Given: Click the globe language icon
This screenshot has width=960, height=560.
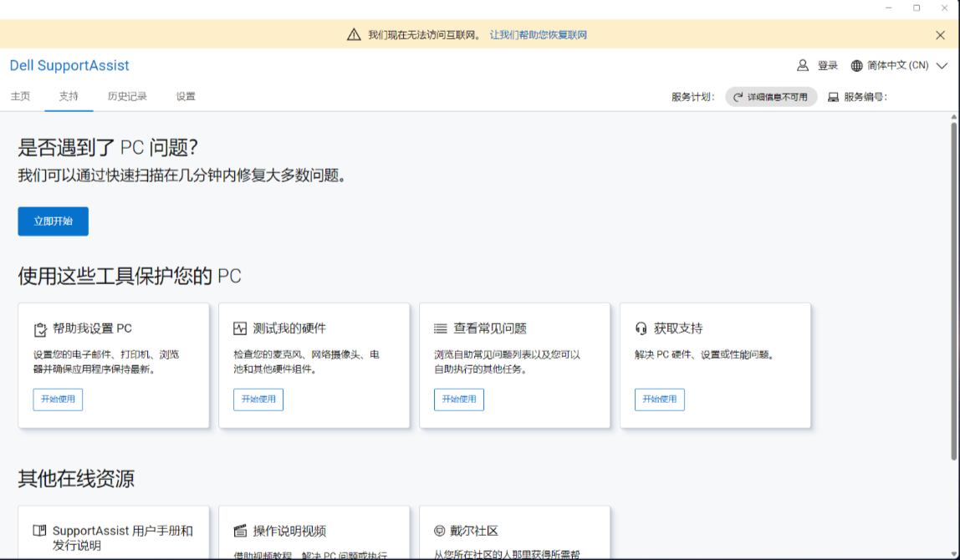Looking at the screenshot, I should (x=856, y=65).
